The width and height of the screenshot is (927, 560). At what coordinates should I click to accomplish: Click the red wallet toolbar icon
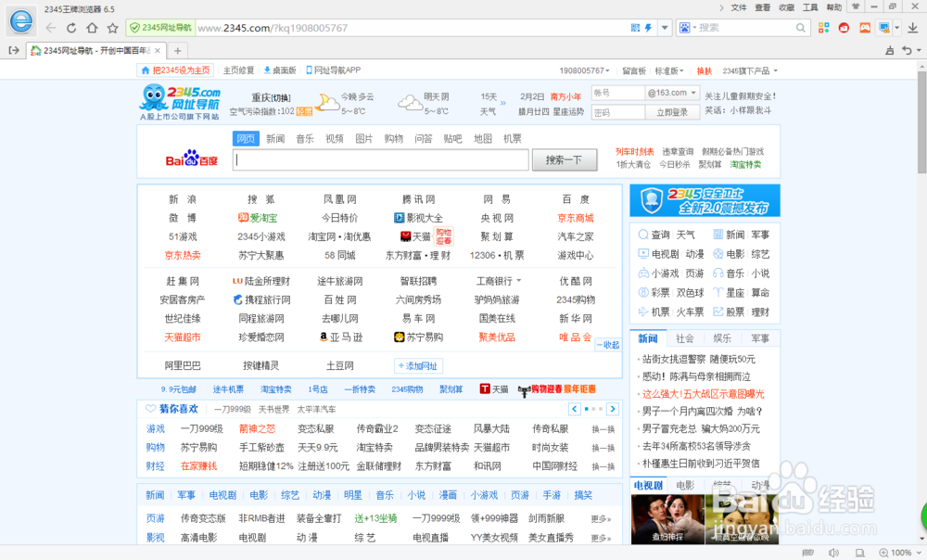[x=844, y=28]
